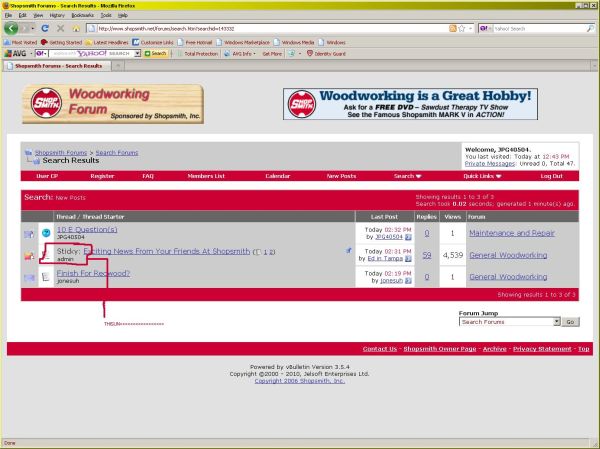
Task: Click the sticky pin icon in thread row
Action: (x=348, y=251)
